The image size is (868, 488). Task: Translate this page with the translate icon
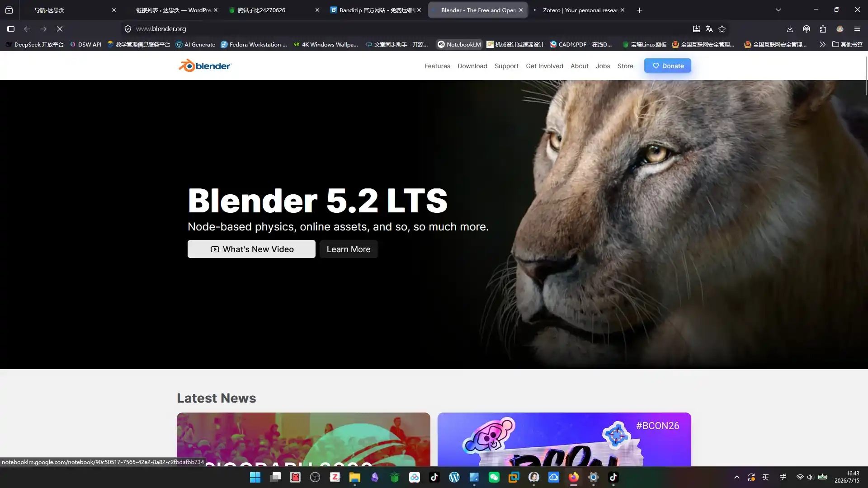tap(709, 29)
